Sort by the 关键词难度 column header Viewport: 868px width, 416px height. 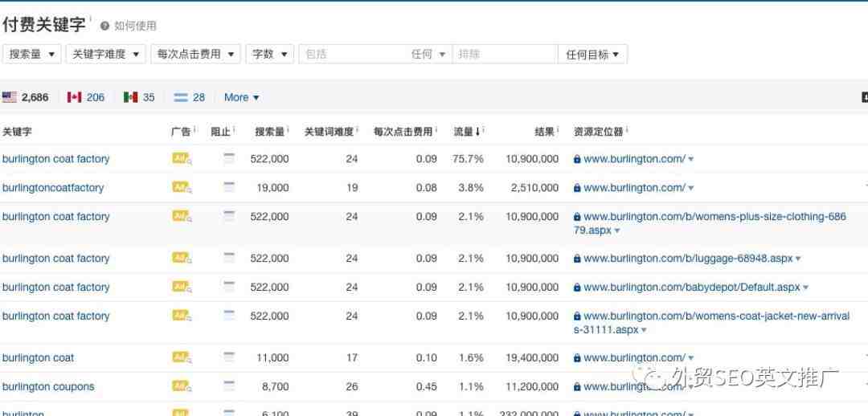click(x=329, y=132)
